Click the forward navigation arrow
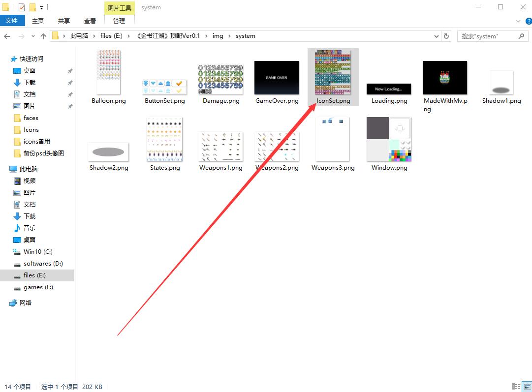 pyautogui.click(x=21, y=36)
